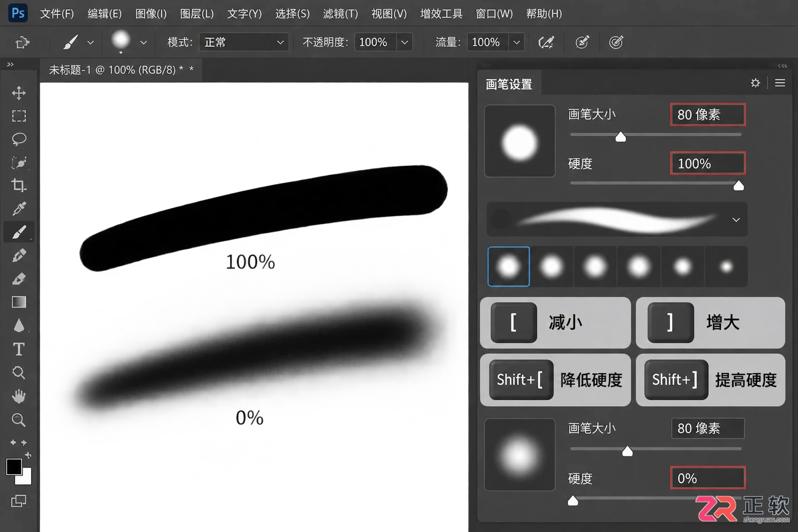798x532 pixels.
Task: Switch to 未标题-1 document tab
Action: [x=121, y=70]
